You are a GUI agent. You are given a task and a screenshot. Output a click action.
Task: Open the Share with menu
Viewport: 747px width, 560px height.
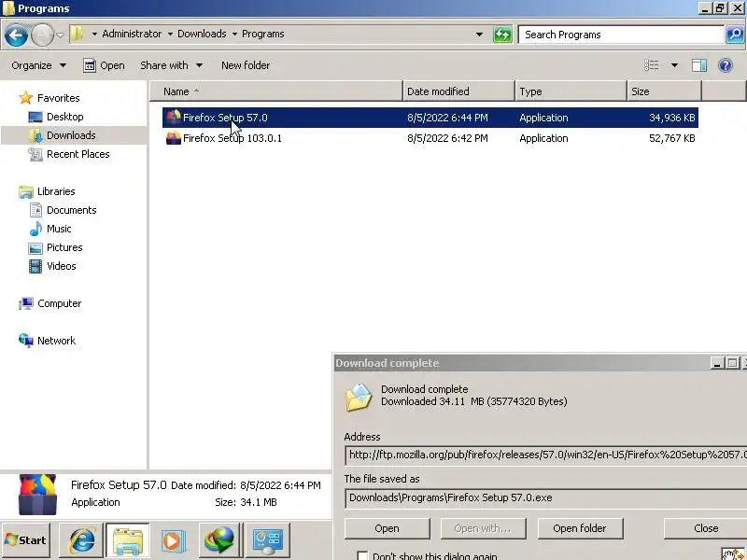coord(171,65)
